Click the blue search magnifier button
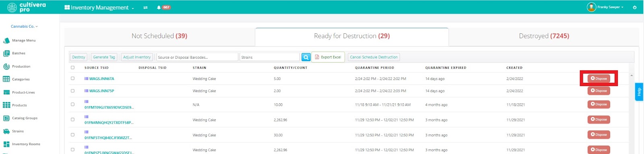Image resolution: width=644 pixels, height=154 pixels. [x=306, y=57]
